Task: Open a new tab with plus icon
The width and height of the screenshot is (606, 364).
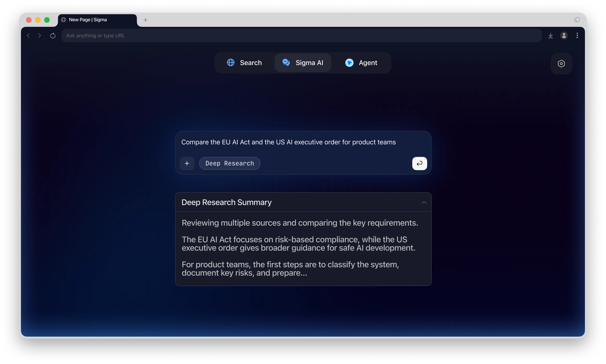Action: (146, 20)
